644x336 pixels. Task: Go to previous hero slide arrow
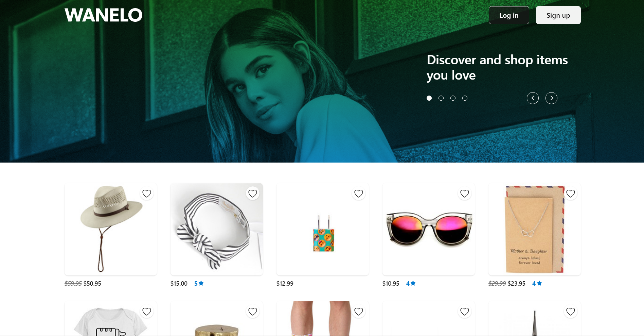(533, 98)
